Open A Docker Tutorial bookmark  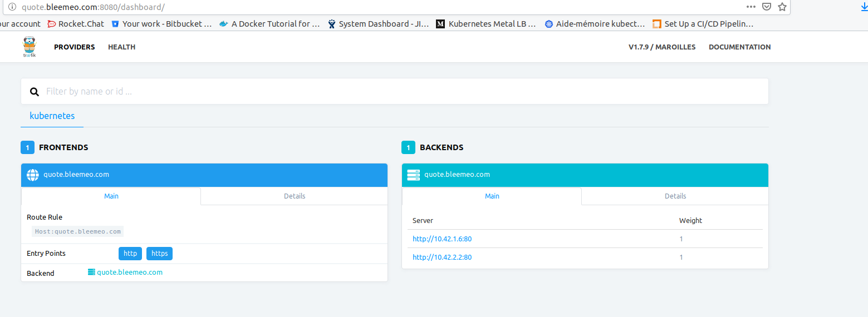[x=269, y=24]
